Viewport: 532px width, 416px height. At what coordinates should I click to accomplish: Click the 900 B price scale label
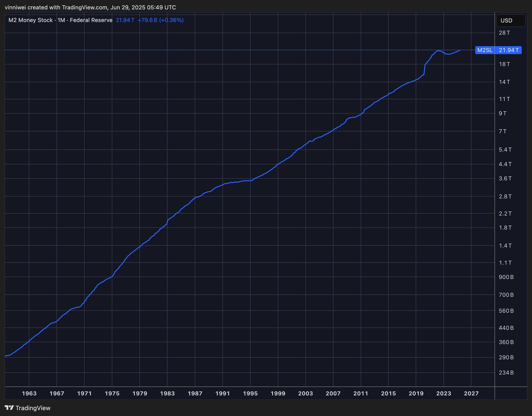[506, 277]
